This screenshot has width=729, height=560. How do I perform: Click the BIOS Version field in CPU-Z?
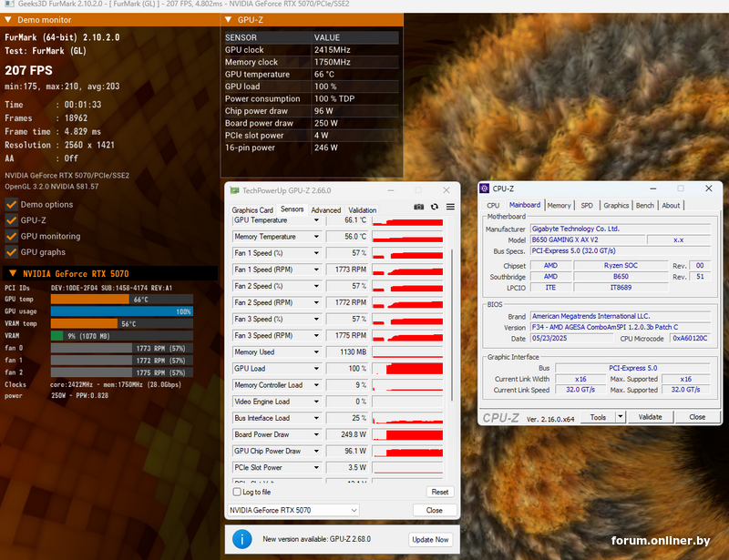(x=621, y=327)
